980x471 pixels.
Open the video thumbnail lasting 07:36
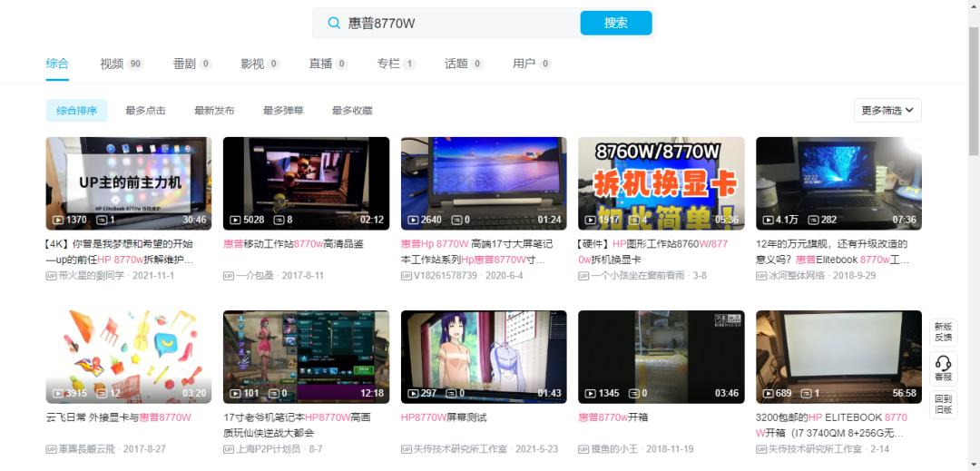(x=838, y=183)
